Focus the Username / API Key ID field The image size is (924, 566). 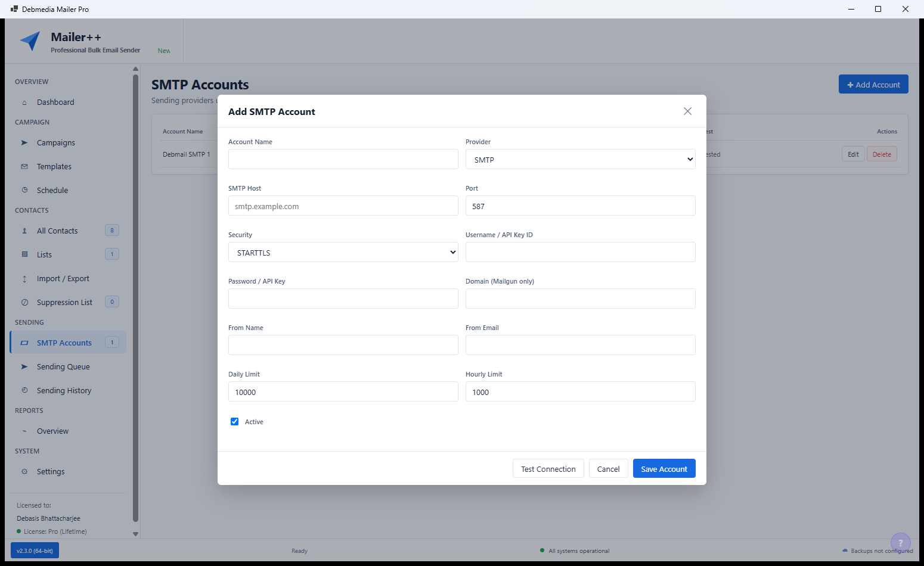point(580,252)
